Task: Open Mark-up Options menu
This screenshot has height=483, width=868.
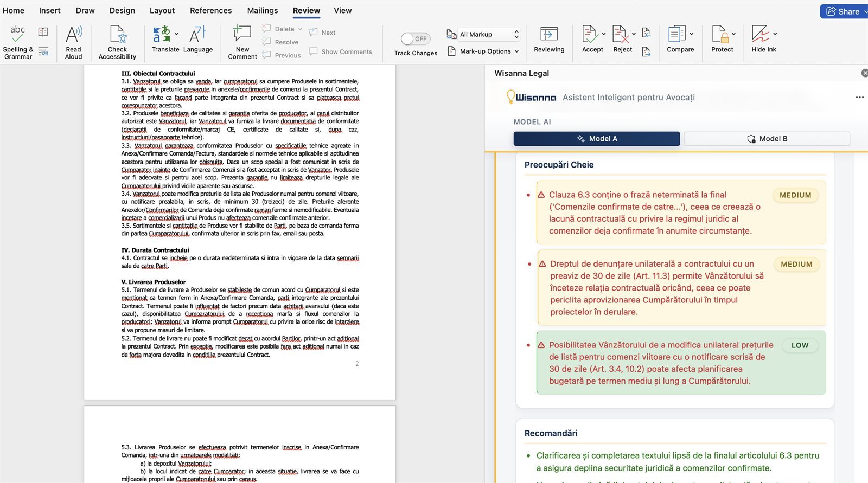Action: [x=483, y=51]
